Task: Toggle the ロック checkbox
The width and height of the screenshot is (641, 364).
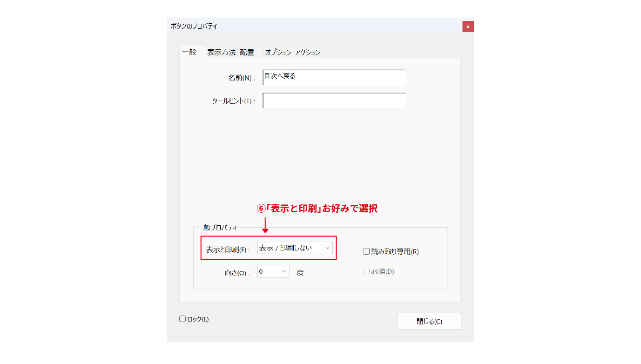Action: coord(182,319)
